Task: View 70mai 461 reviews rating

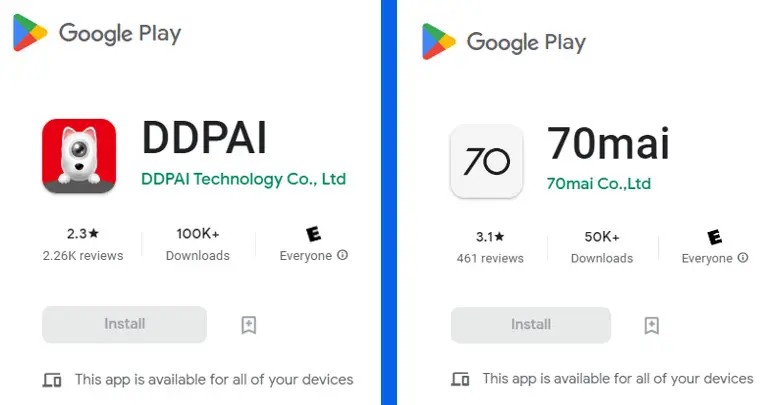Action: click(x=490, y=247)
